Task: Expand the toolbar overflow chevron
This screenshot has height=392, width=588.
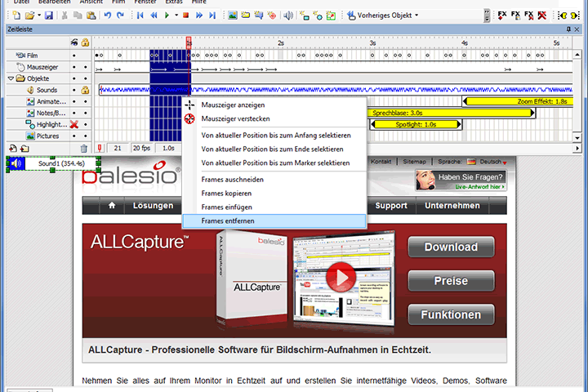Action: point(487,16)
